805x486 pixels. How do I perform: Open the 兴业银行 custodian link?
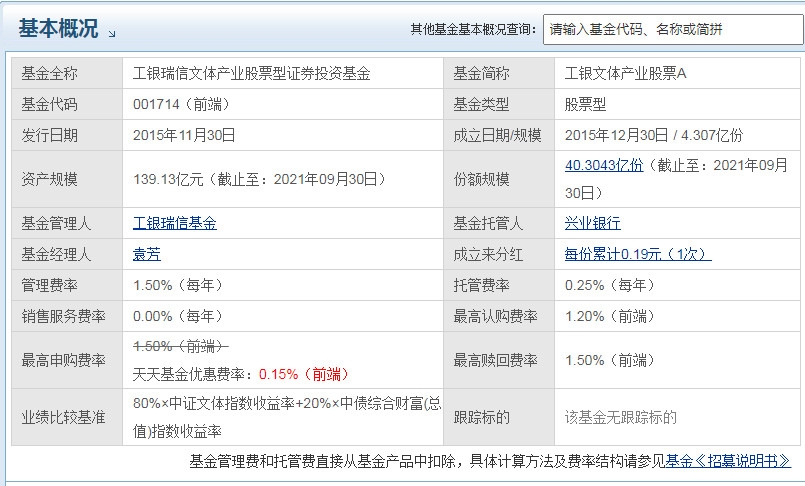click(x=592, y=223)
